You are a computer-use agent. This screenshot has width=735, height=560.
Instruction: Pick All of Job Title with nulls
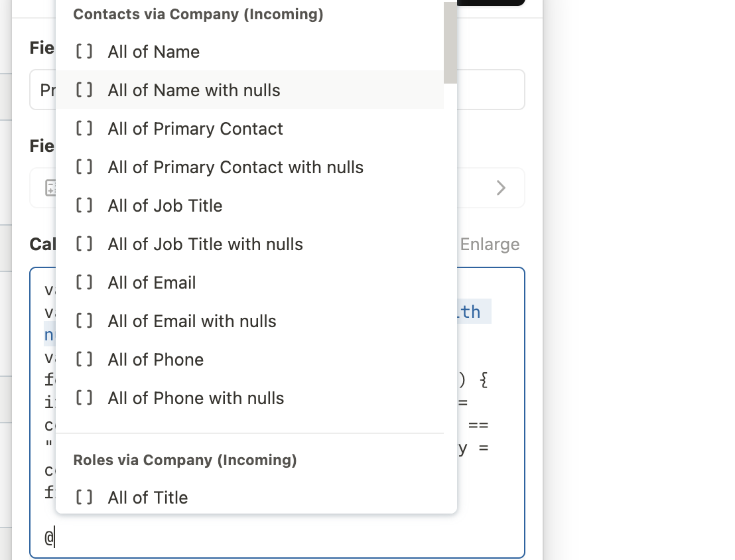click(250, 244)
